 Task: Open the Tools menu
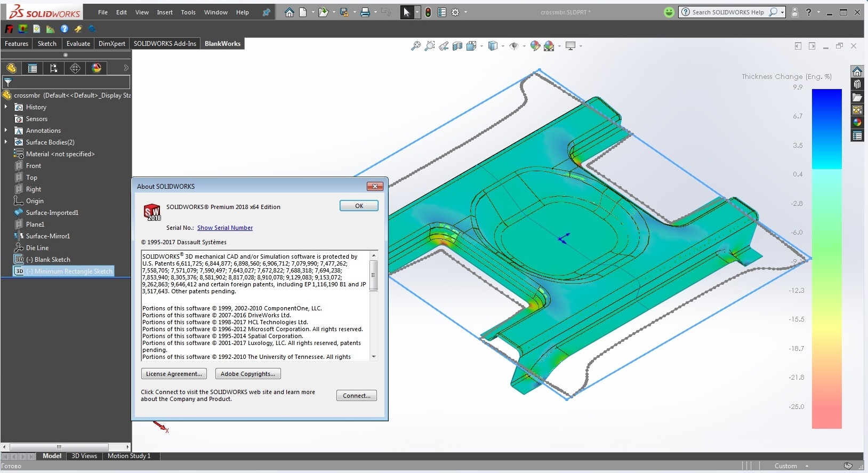188,12
